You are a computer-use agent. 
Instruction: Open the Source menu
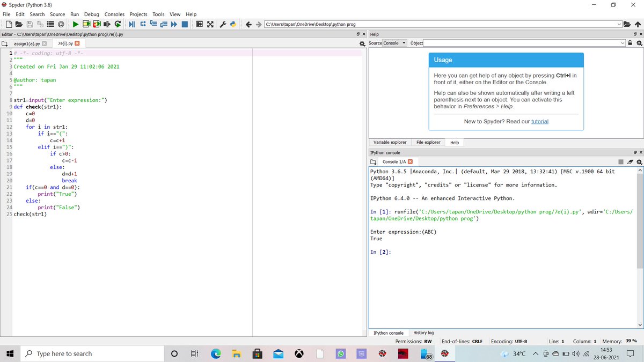pyautogui.click(x=57, y=14)
